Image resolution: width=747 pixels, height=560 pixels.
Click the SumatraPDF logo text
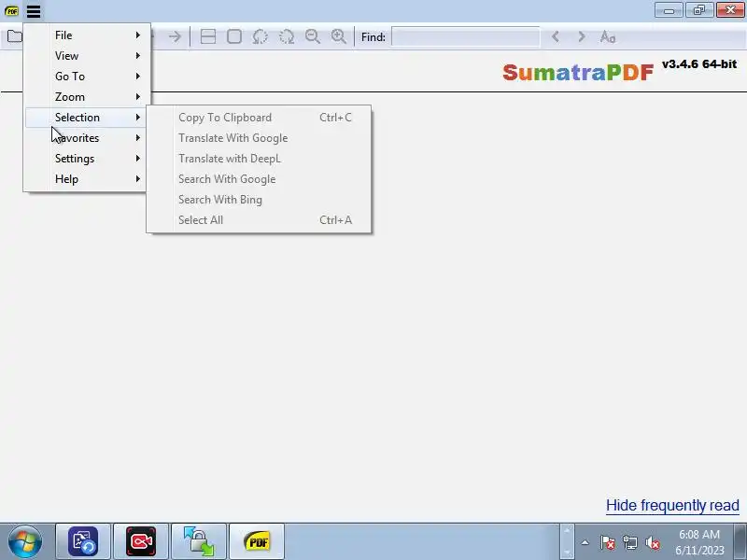(x=577, y=73)
